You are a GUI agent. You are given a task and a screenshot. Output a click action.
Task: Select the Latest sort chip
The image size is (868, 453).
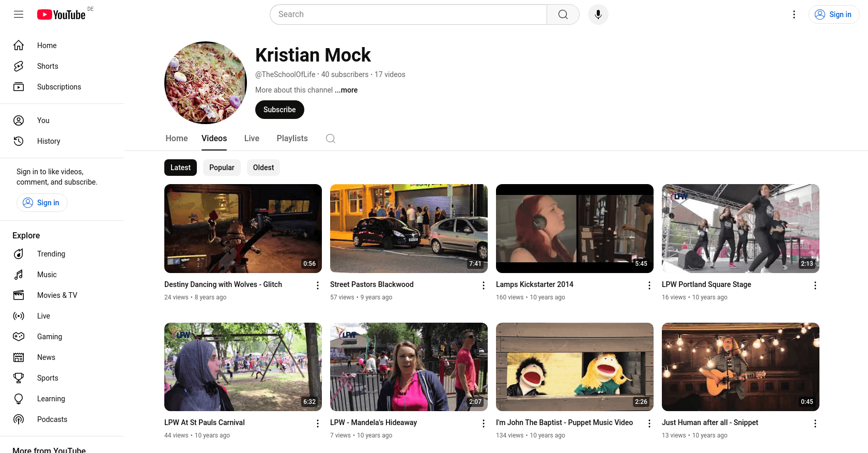click(180, 168)
